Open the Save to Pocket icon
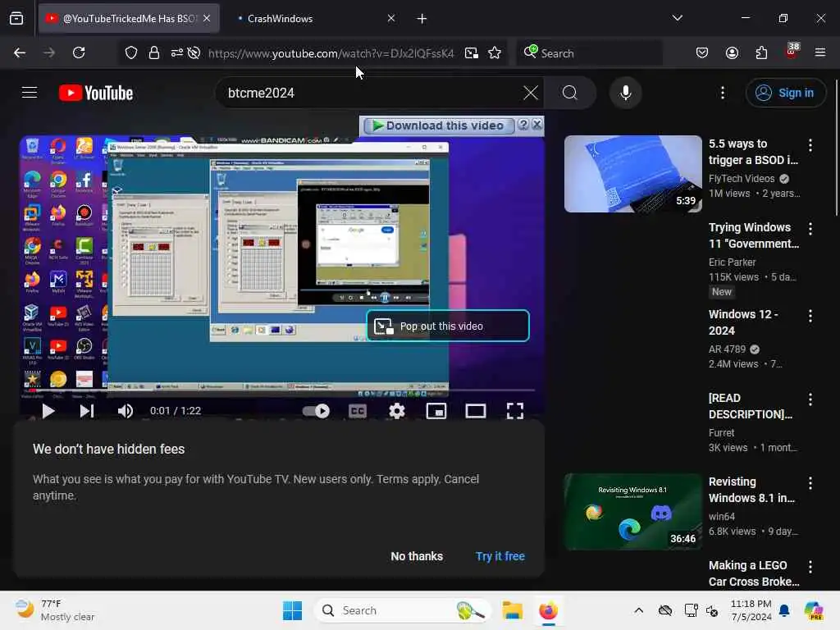 [702, 52]
